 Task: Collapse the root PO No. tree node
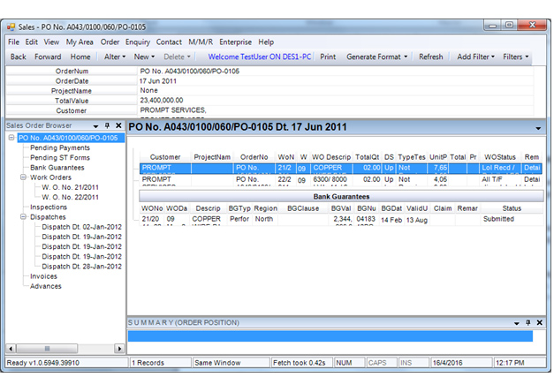[11, 138]
